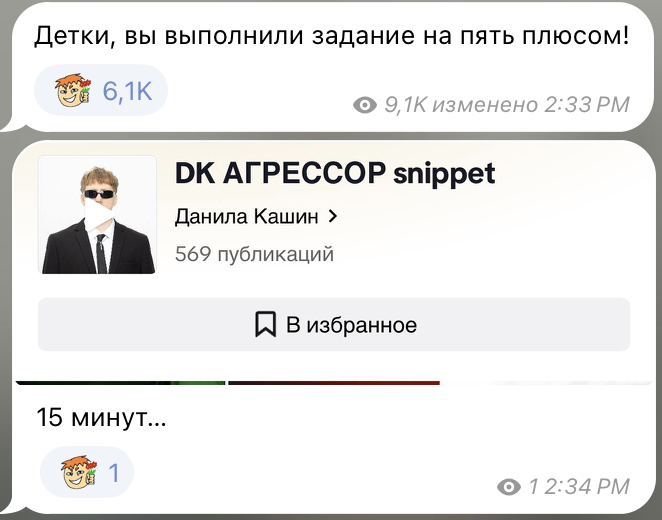This screenshot has height=520, width=662.
Task: Expand the chevron next to Данила Кашин
Action: tap(333, 217)
